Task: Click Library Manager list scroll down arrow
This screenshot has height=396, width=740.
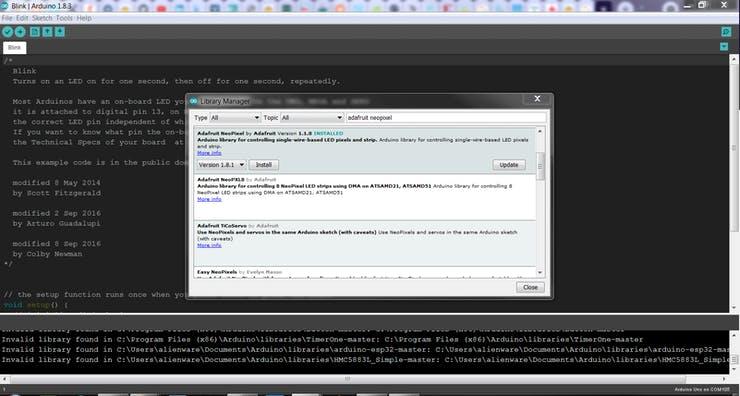Action: tap(540, 273)
